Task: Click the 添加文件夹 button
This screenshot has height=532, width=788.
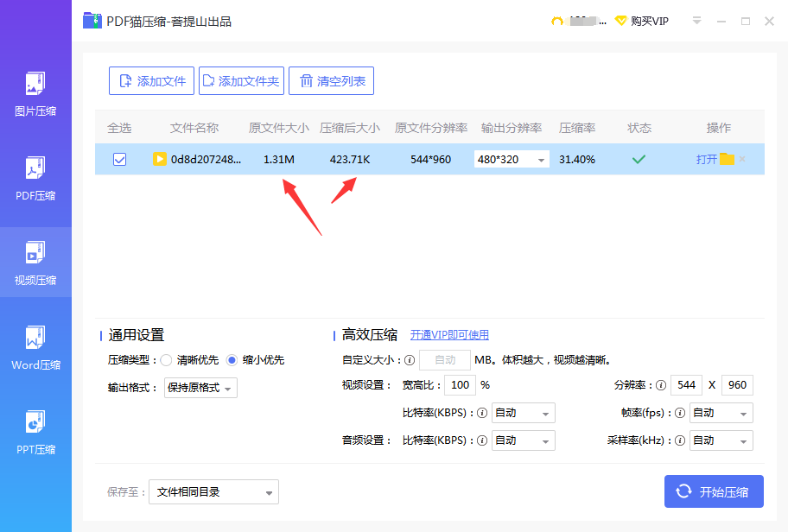Action: point(241,81)
